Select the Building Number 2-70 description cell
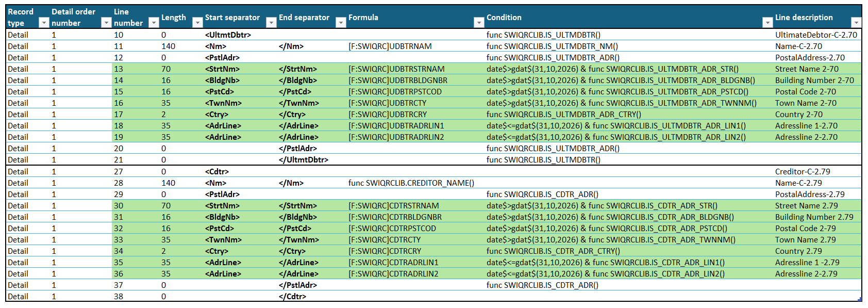This screenshot has width=868, height=308. point(814,80)
